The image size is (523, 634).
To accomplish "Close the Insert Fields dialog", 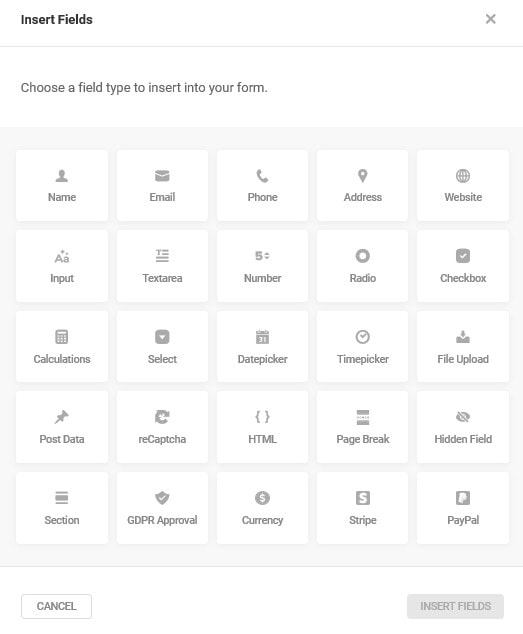I will click(490, 19).
